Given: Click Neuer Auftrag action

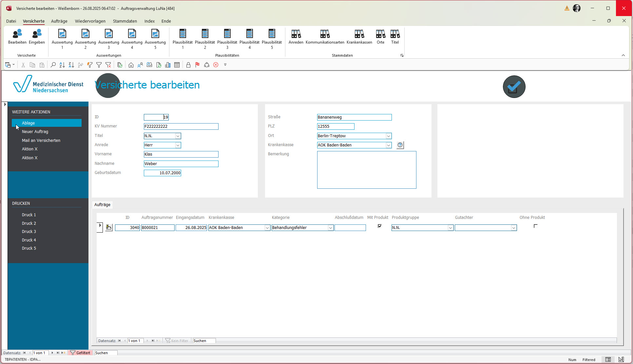Looking at the screenshot, I should coord(35,132).
